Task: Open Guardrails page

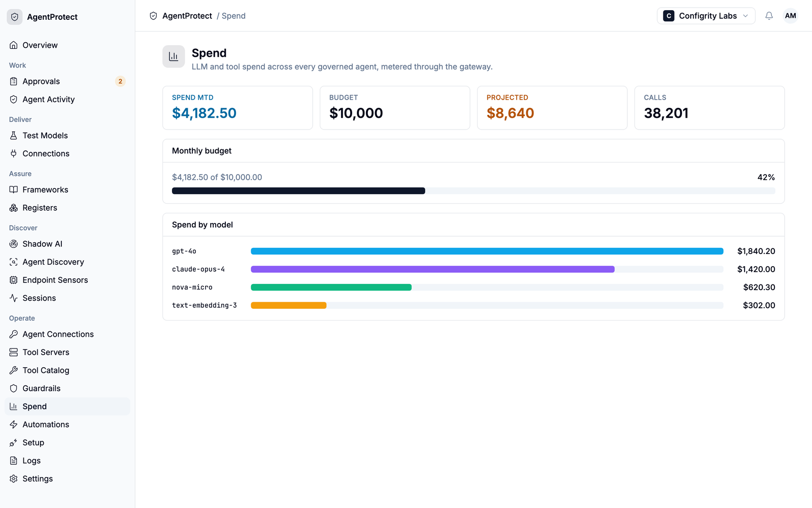Action: coord(67,389)
